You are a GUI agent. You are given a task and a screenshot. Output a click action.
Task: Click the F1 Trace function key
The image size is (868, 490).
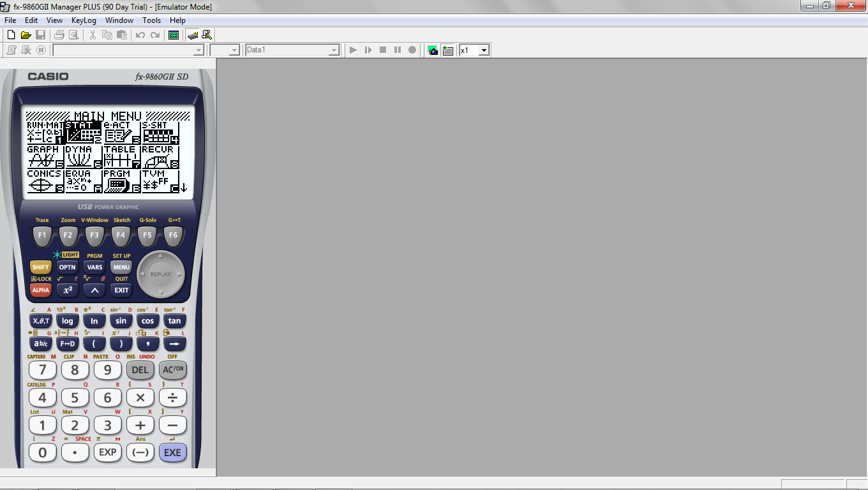click(42, 235)
